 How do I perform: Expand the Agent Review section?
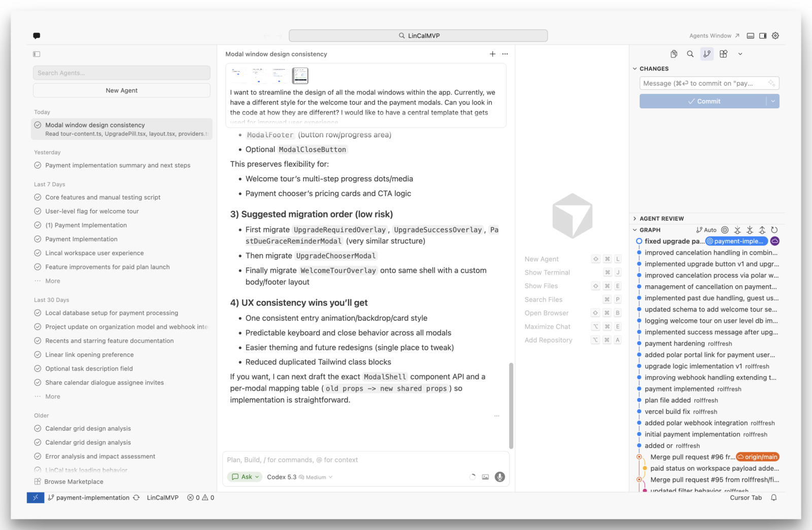pos(661,218)
